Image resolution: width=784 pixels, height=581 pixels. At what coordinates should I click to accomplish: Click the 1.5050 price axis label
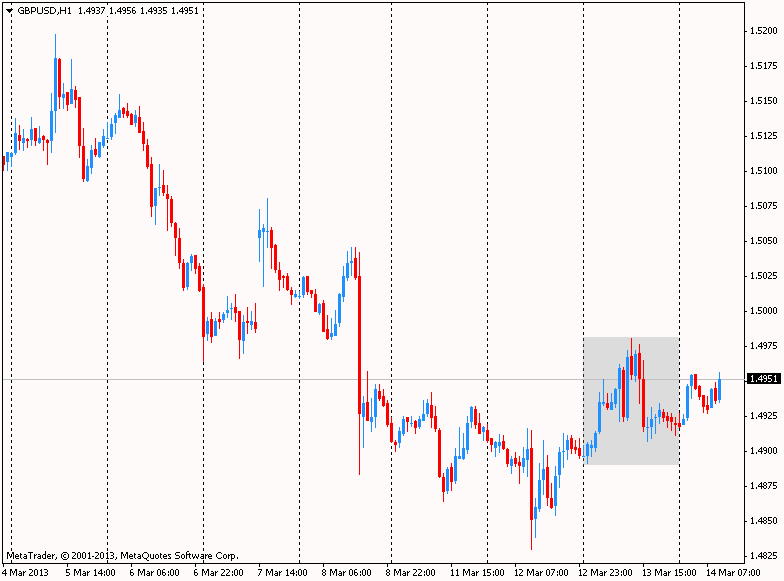tap(764, 240)
